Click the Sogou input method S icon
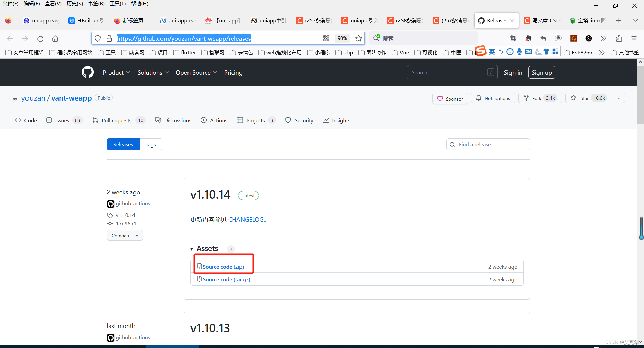The image size is (644, 348). coord(480,51)
